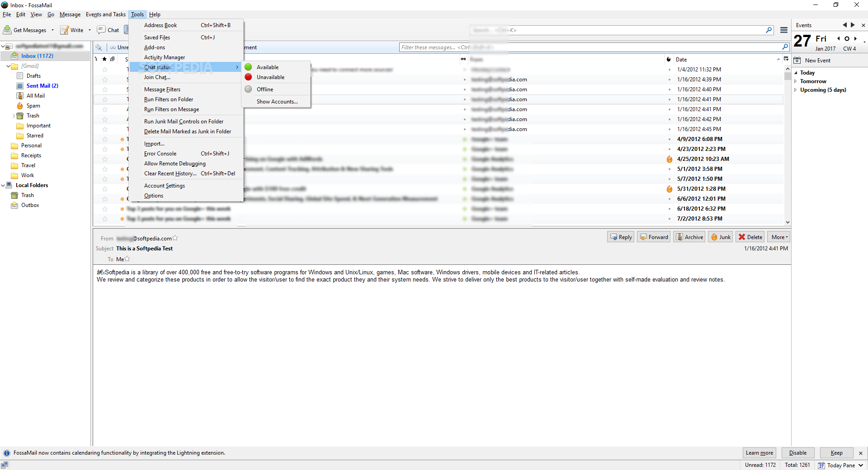Expand the Trash folder under Gmail
This screenshot has height=470, width=868.
pyautogui.click(x=14, y=116)
